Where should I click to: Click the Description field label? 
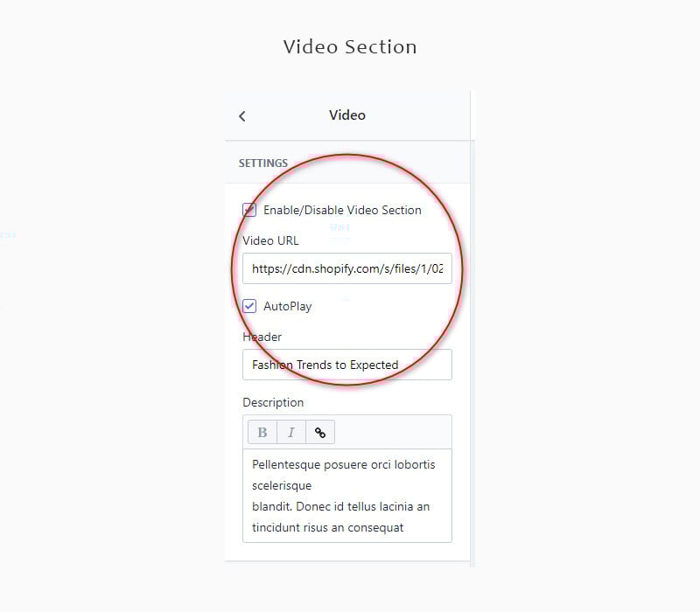pos(273,402)
